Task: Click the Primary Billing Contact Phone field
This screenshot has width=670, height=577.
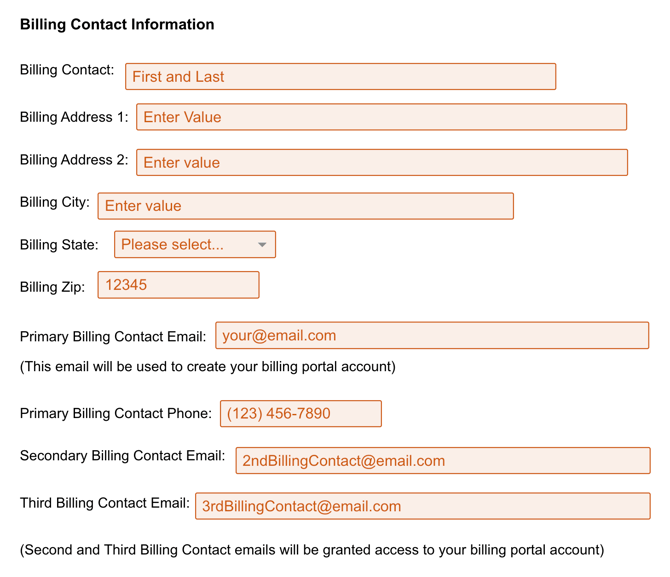Action: point(300,414)
